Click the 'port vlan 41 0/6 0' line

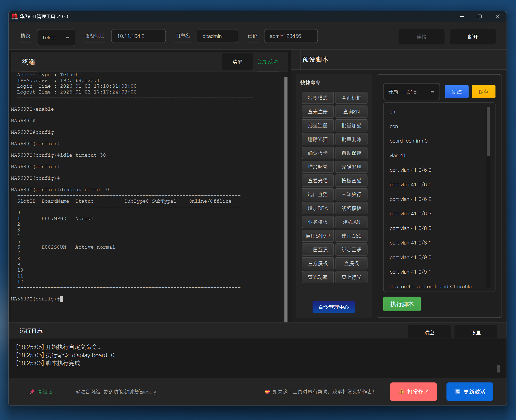(x=411, y=170)
